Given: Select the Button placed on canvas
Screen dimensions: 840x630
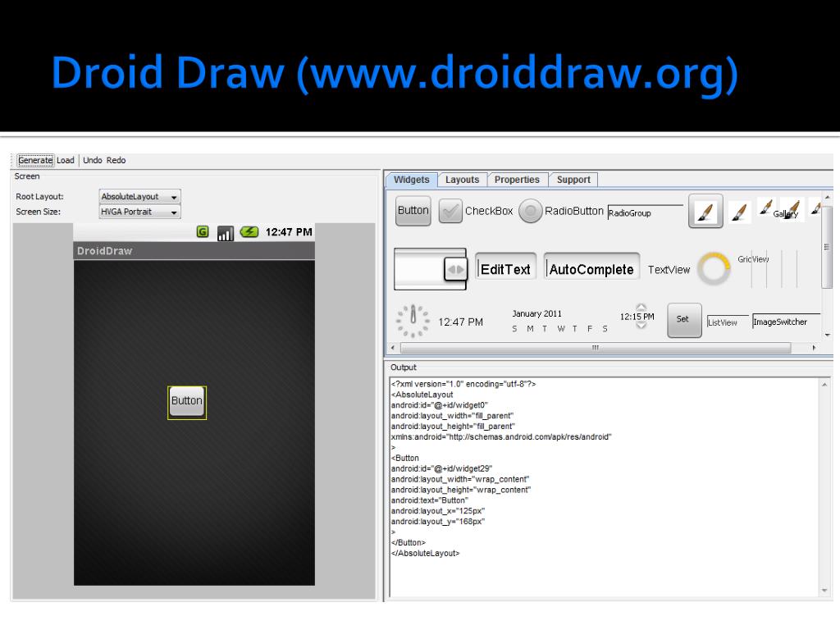Looking at the screenshot, I should pos(187,402).
